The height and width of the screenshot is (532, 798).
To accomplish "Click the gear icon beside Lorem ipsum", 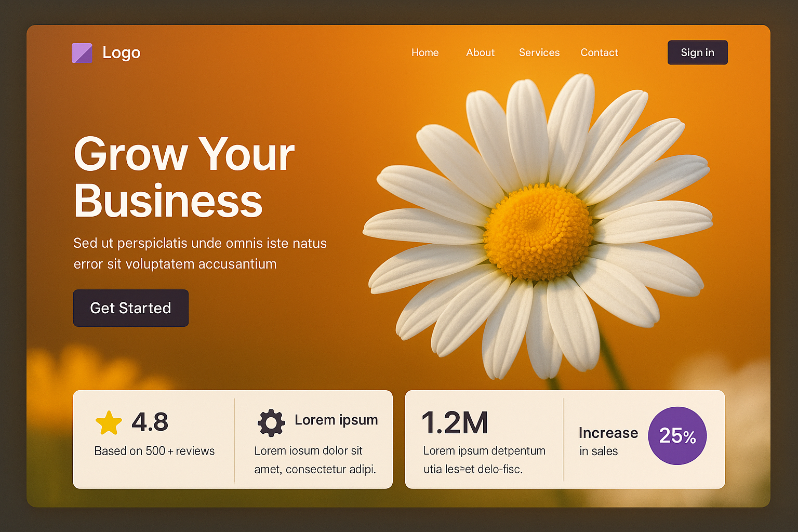I will [x=271, y=423].
